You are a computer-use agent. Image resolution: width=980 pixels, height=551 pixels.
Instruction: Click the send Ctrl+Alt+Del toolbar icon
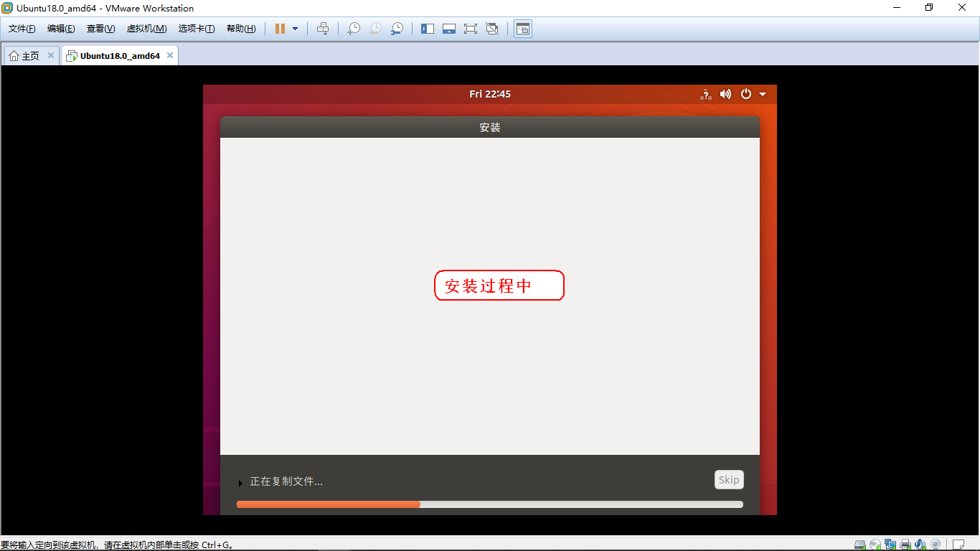coord(323,29)
